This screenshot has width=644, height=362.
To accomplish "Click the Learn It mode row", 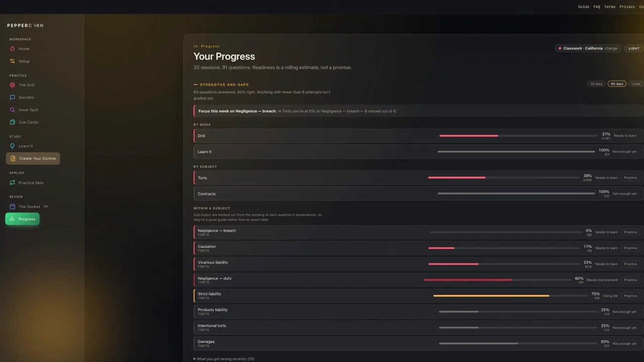I will tap(418, 151).
